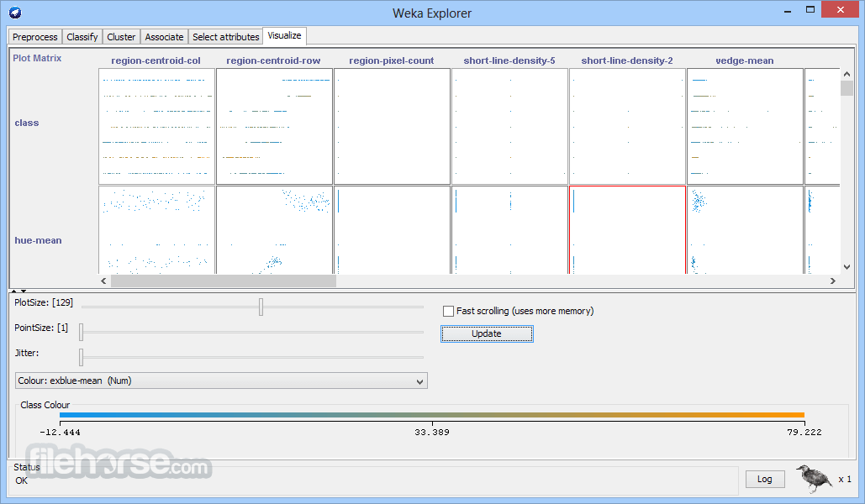Open the Cluster tab
Screen dimensions: 865x504
pos(121,37)
